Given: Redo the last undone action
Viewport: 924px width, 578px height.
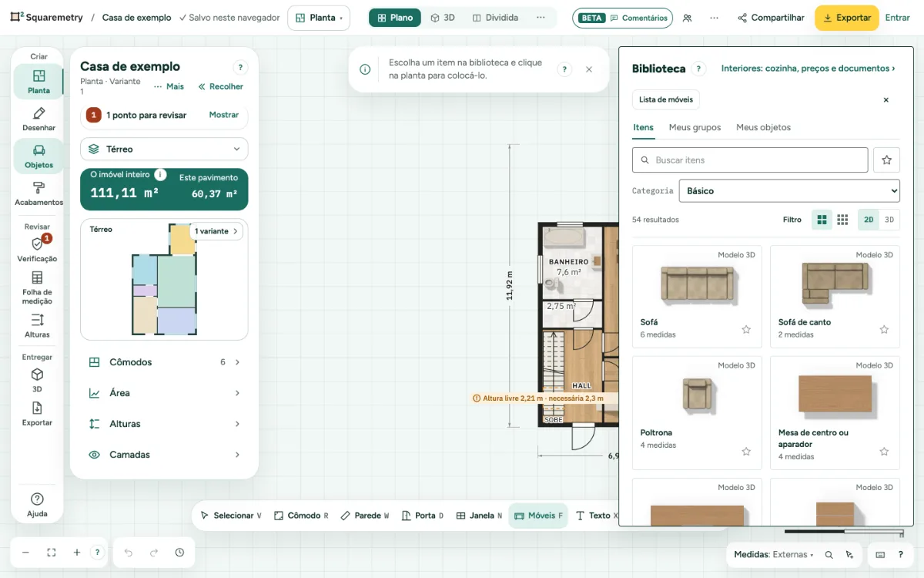Looking at the screenshot, I should tap(154, 553).
